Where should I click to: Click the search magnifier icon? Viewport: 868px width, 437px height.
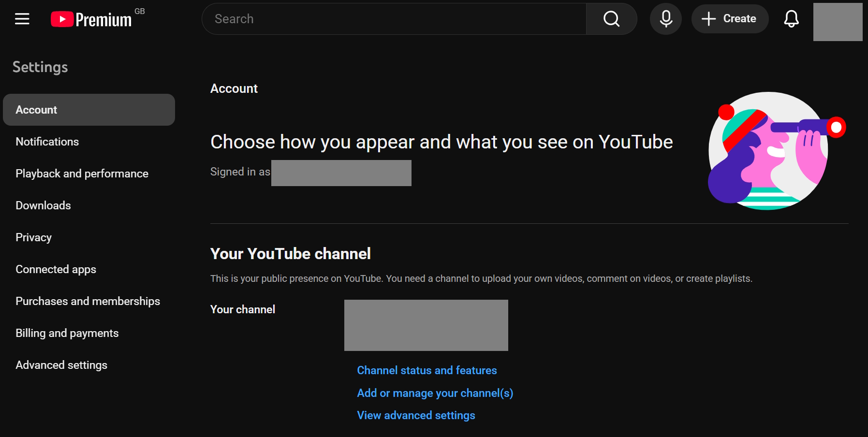tap(611, 19)
